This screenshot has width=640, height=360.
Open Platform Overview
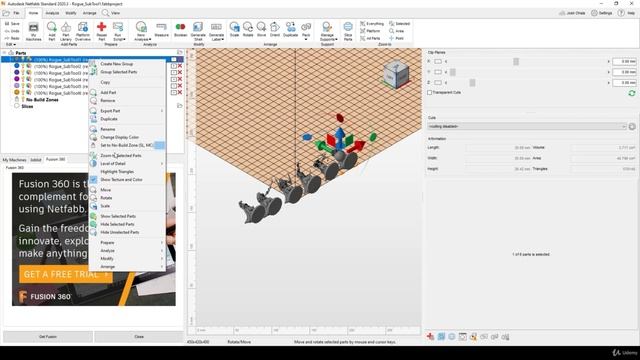coord(83,31)
